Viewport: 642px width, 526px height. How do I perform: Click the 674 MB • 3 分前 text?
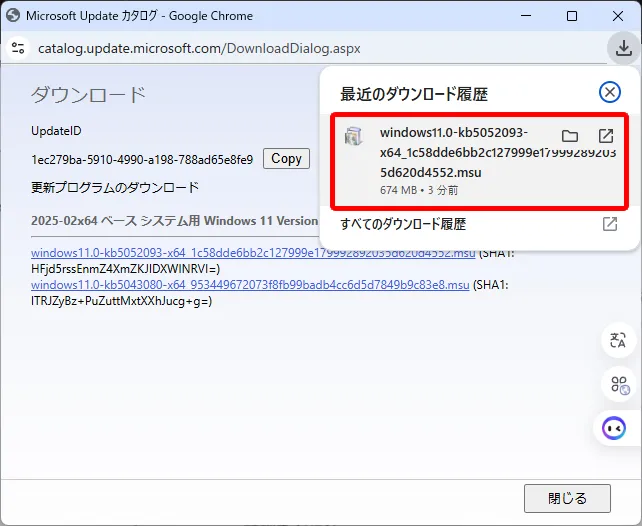[x=419, y=190]
